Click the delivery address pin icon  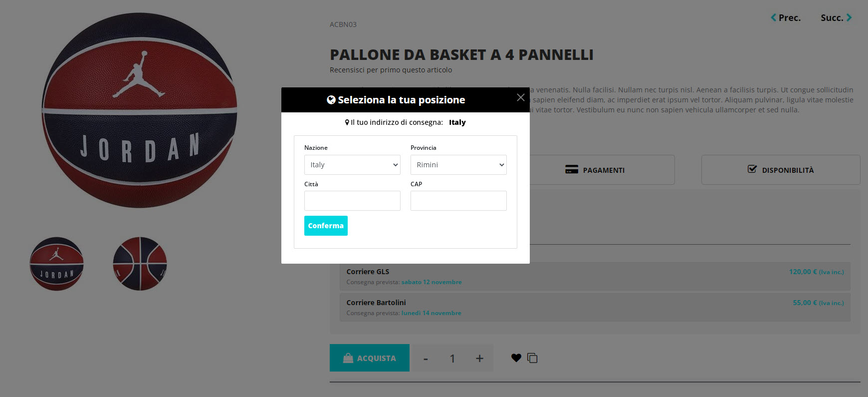click(347, 122)
